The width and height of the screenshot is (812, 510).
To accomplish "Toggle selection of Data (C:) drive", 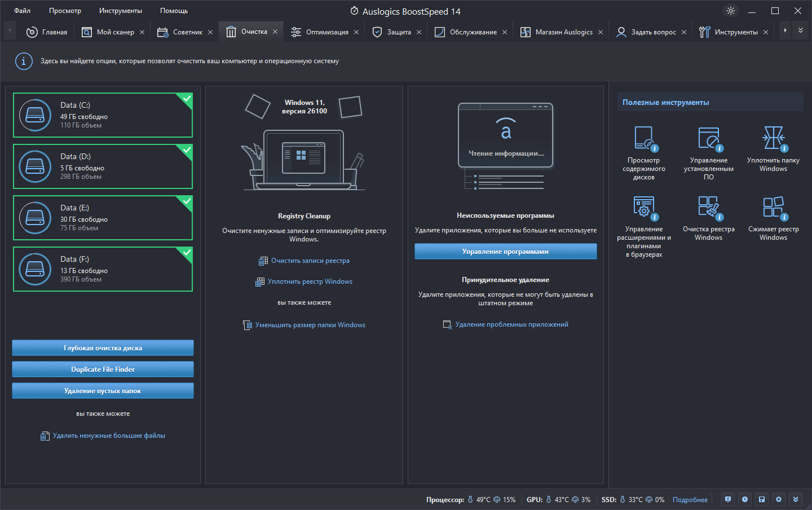I will click(103, 115).
